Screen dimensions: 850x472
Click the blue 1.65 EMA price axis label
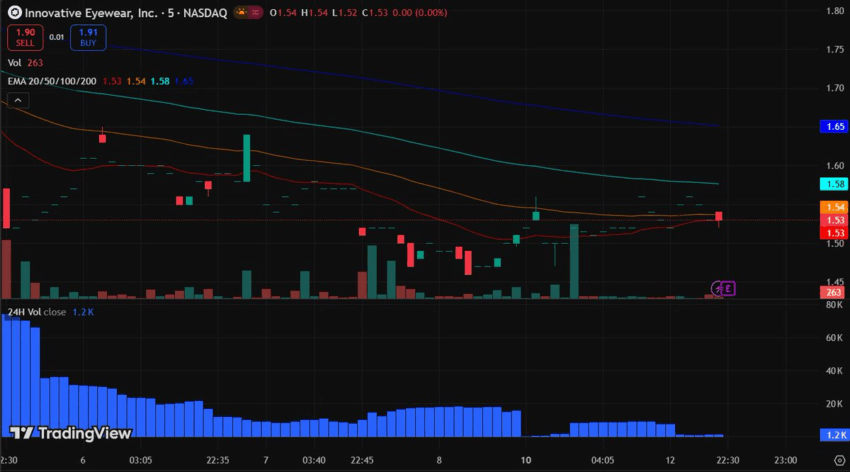(x=834, y=127)
